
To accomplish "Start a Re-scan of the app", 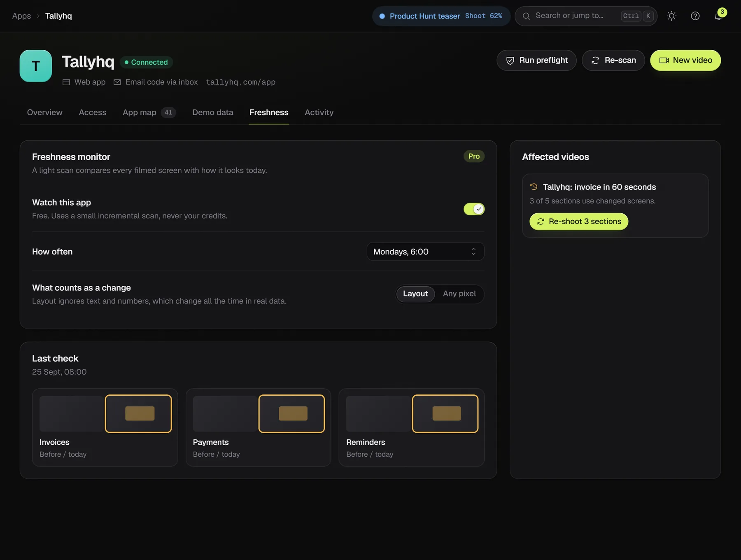I will tap(613, 61).
